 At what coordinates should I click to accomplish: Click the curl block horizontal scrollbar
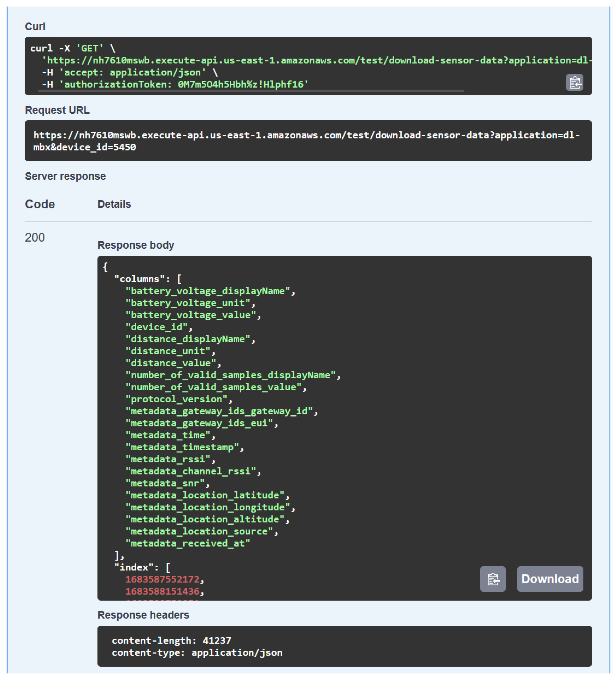click(251, 91)
